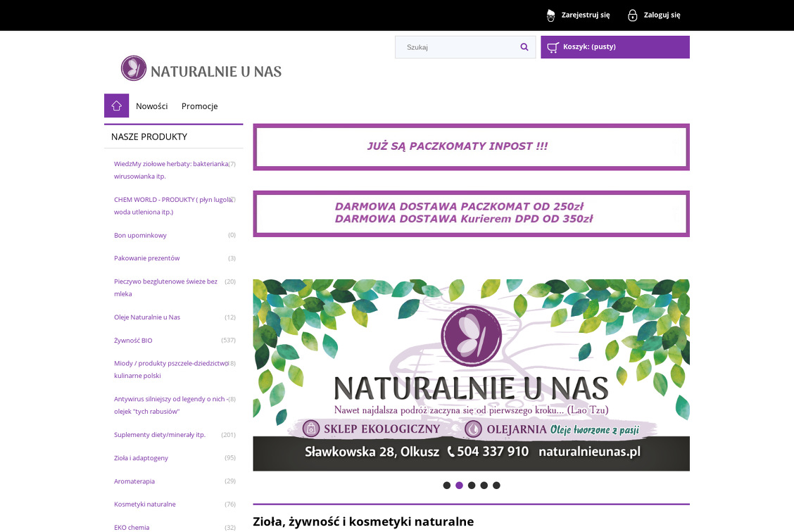
Task: Open the Antywirus silniejszy od legendy category
Action: (171, 405)
